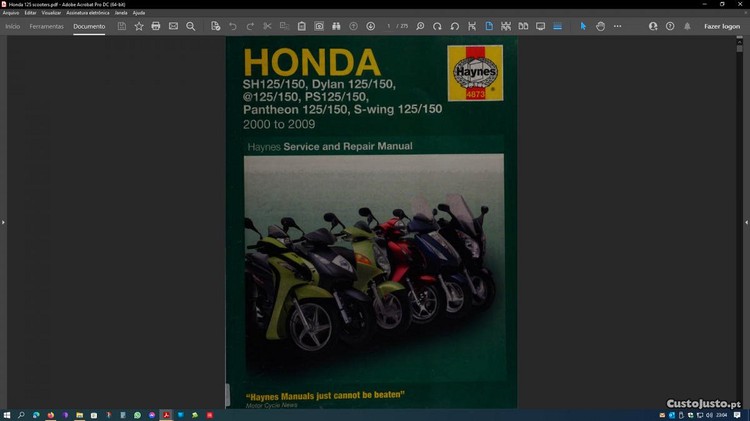
Task: Expand the right tools pane arrow
Action: 746,222
